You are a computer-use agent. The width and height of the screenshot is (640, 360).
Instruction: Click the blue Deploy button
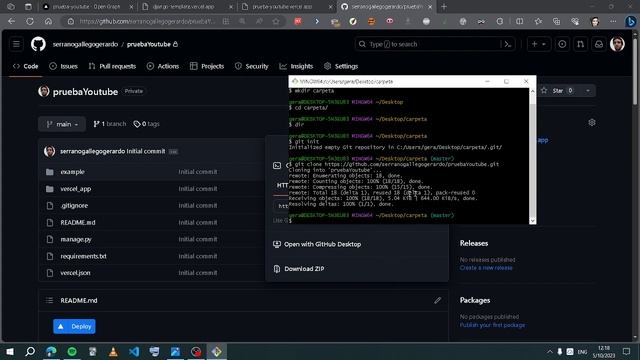click(x=74, y=327)
